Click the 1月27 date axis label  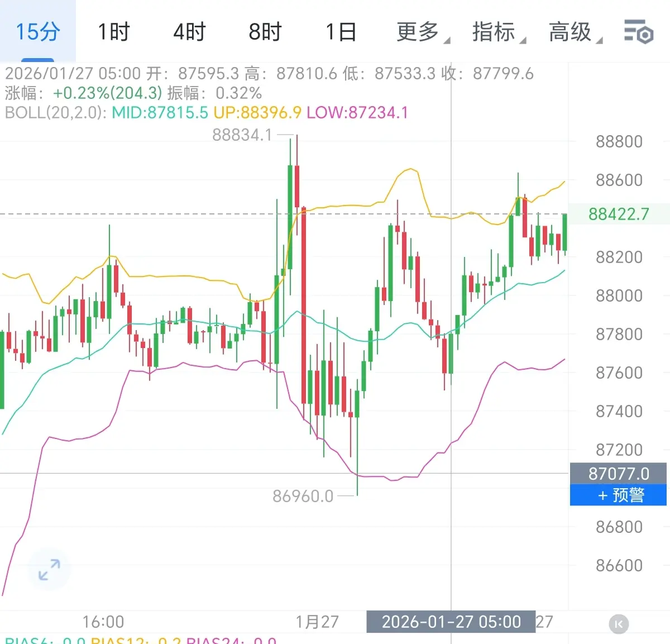tap(317, 622)
